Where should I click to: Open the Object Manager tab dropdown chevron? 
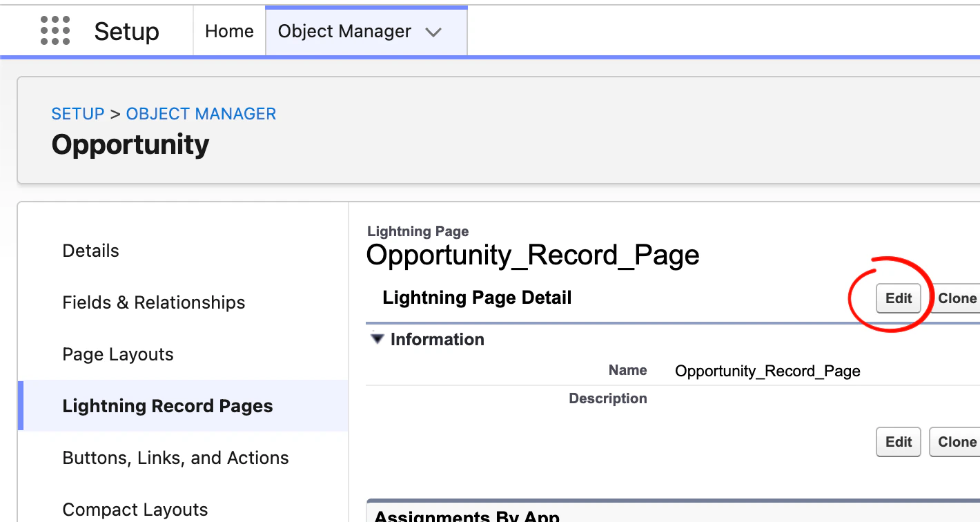[433, 32]
